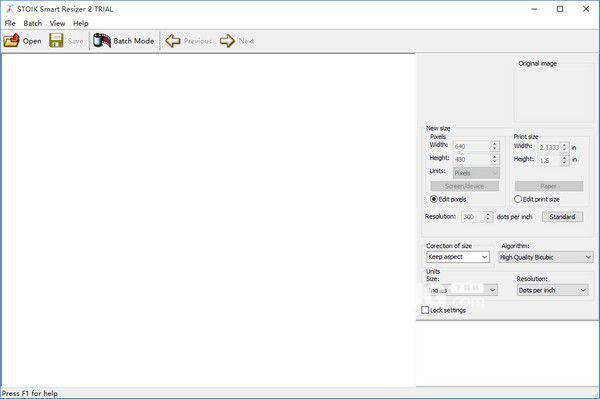Click the Open folder icon

[11, 40]
